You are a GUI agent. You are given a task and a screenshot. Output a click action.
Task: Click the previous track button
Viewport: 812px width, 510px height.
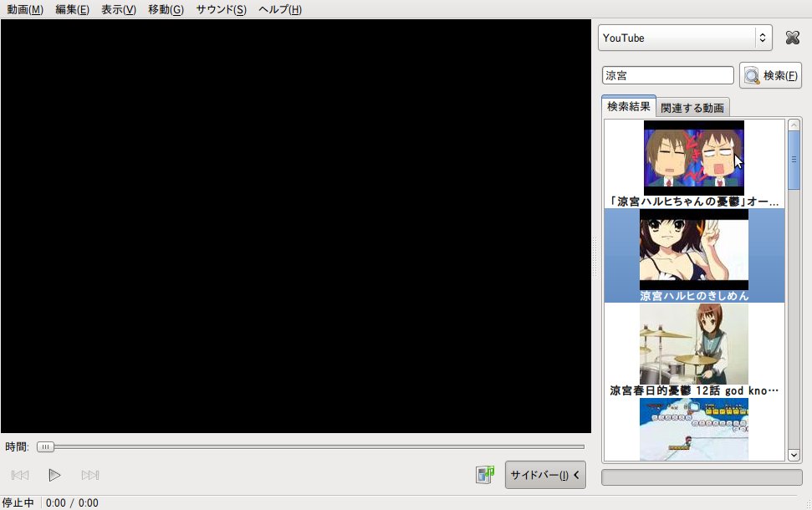(x=20, y=475)
